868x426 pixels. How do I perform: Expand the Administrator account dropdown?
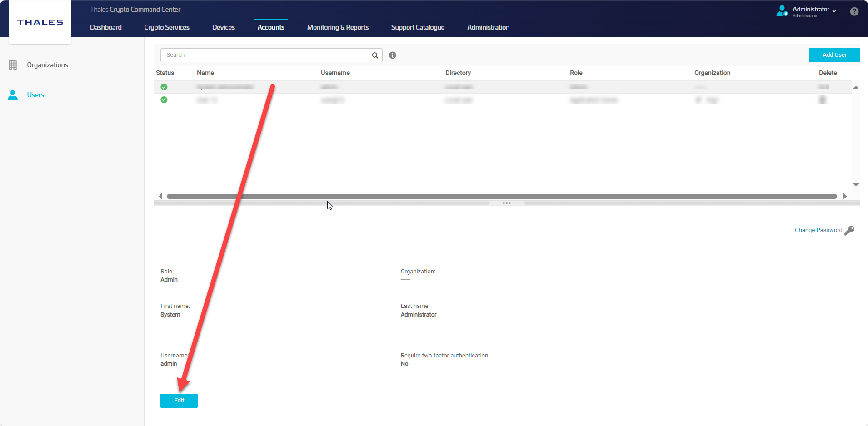click(x=834, y=10)
